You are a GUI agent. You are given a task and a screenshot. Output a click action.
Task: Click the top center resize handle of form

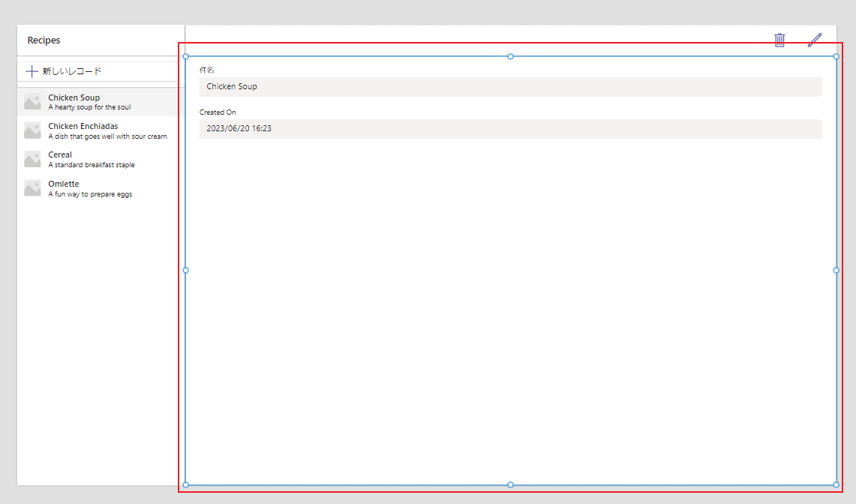[510, 56]
